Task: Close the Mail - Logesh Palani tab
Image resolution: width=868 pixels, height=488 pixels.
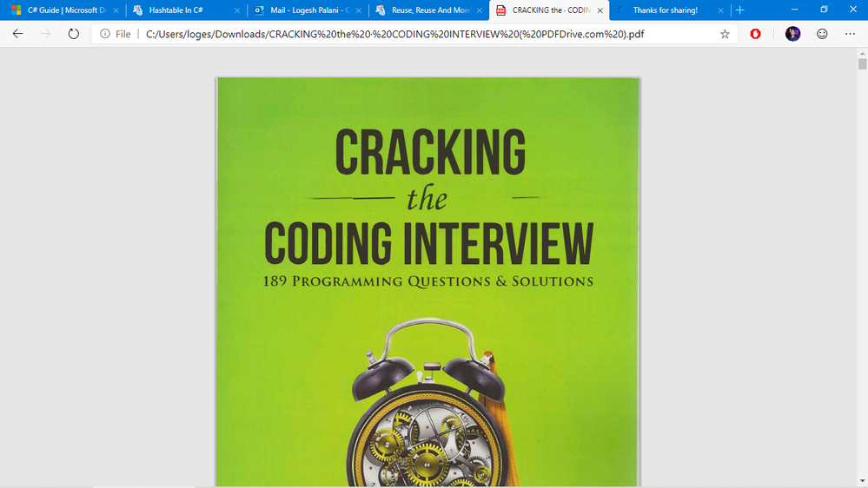Action: [x=358, y=10]
